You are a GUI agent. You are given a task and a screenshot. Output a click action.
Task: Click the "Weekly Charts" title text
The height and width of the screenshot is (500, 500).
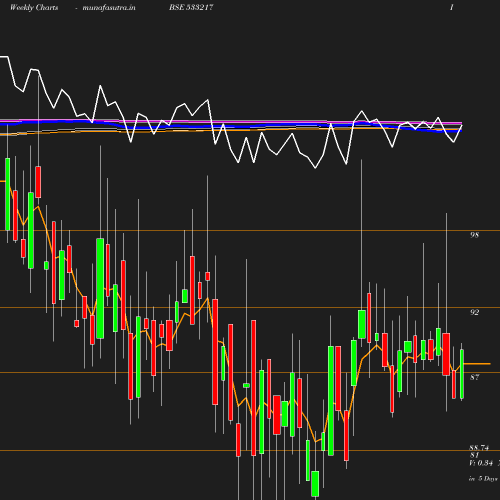click(34, 7)
